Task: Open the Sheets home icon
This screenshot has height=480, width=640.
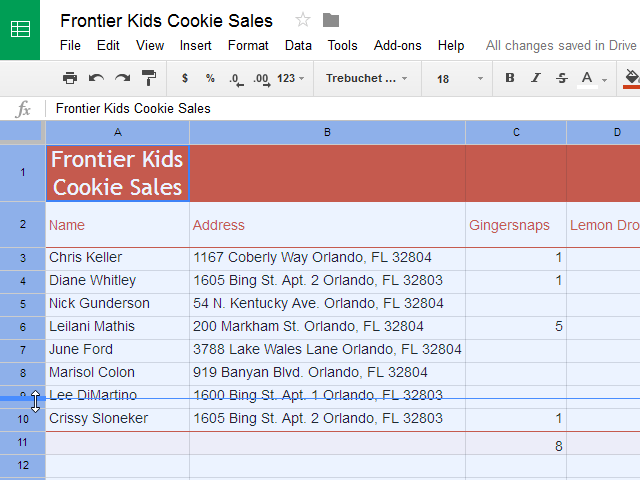Action: click(x=20, y=29)
